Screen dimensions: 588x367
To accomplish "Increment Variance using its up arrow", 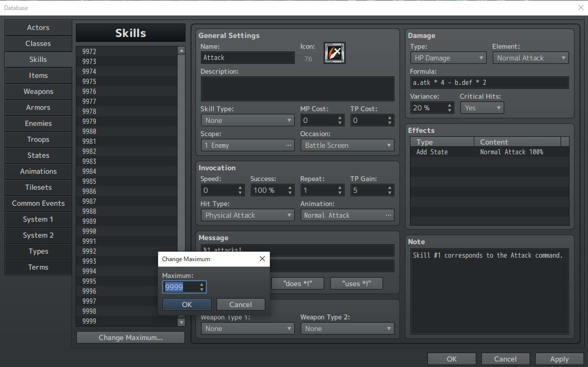I will (448, 105).
